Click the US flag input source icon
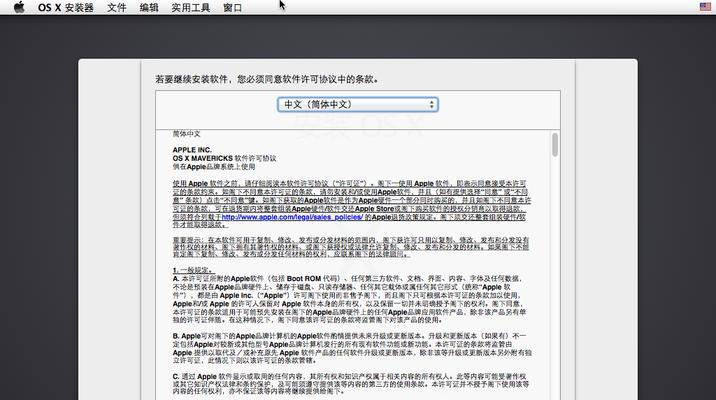Screen dimensions: 716x400 705,6
